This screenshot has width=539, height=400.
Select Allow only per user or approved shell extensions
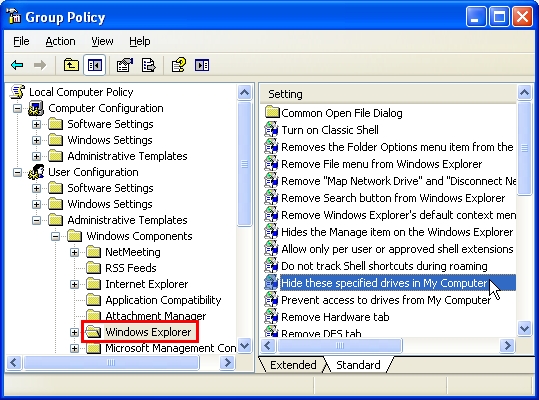click(397, 249)
